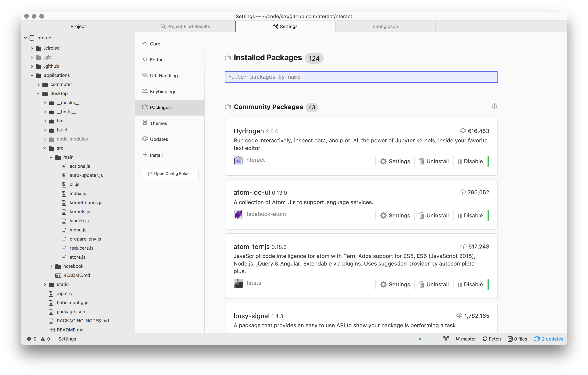
Task: Disable the atom-ide-ui package
Action: (470, 215)
